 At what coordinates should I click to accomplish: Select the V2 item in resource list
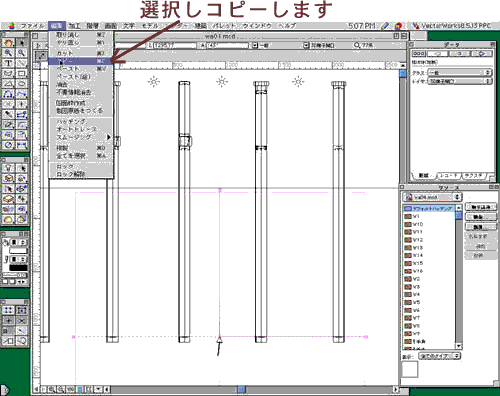(x=429, y=279)
